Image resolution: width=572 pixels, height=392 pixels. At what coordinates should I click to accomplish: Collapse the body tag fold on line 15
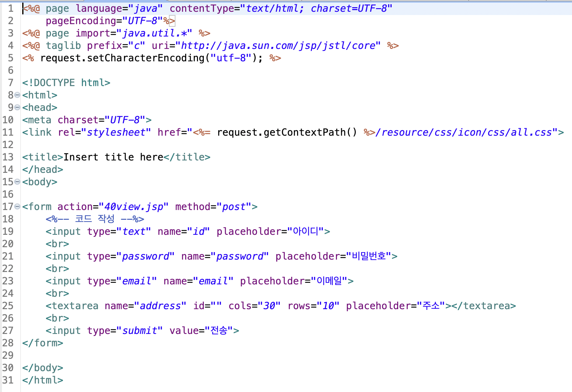point(17,182)
